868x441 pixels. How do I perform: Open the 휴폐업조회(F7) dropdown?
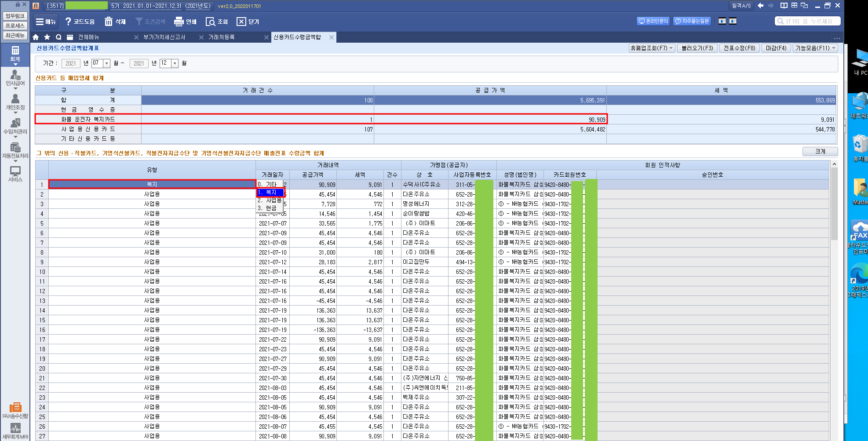[x=652, y=48]
